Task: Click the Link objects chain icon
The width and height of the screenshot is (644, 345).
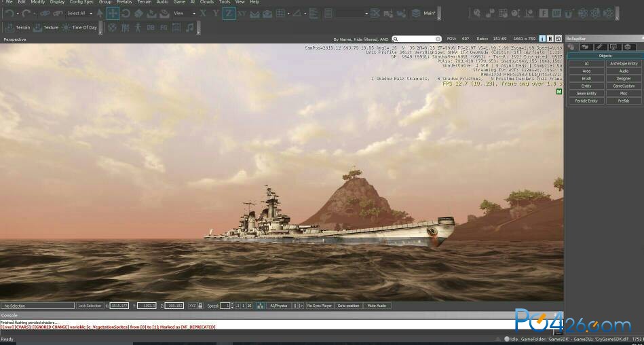Action: [x=44, y=13]
